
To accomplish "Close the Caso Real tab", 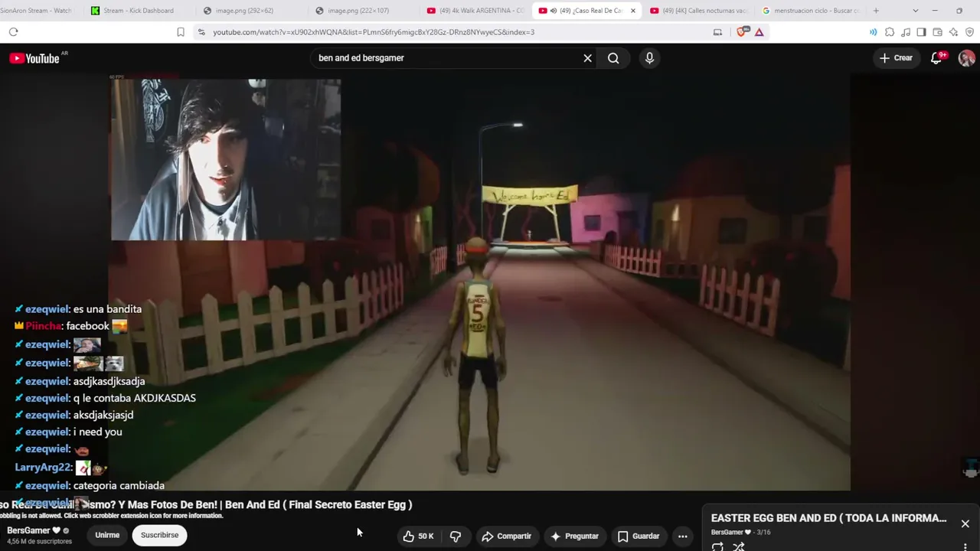I will (x=633, y=11).
